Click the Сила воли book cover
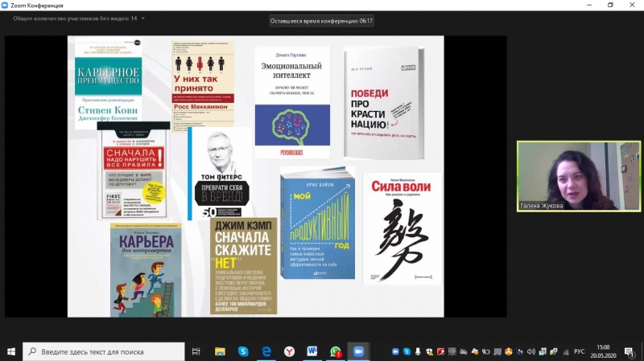This screenshot has height=361, width=644. click(402, 229)
